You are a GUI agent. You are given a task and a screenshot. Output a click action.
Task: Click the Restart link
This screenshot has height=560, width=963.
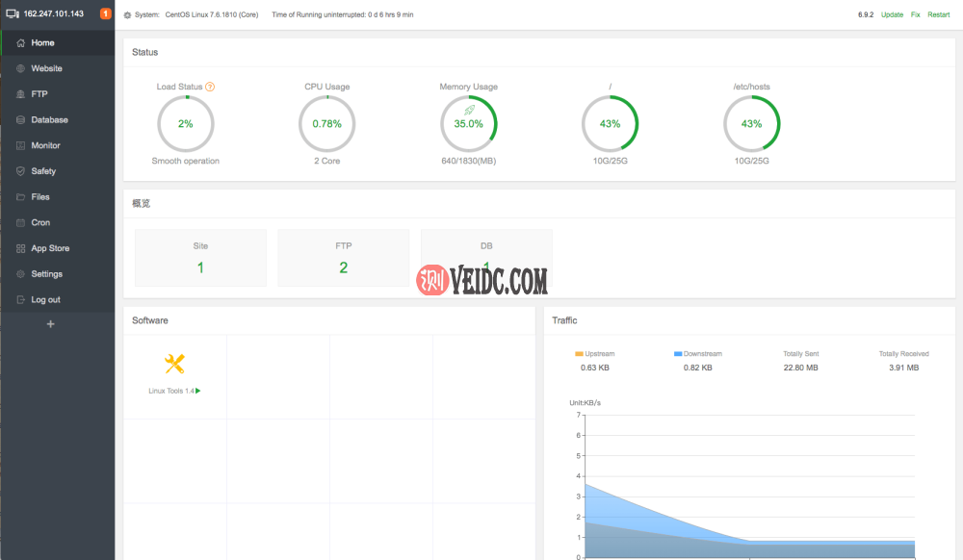point(938,14)
